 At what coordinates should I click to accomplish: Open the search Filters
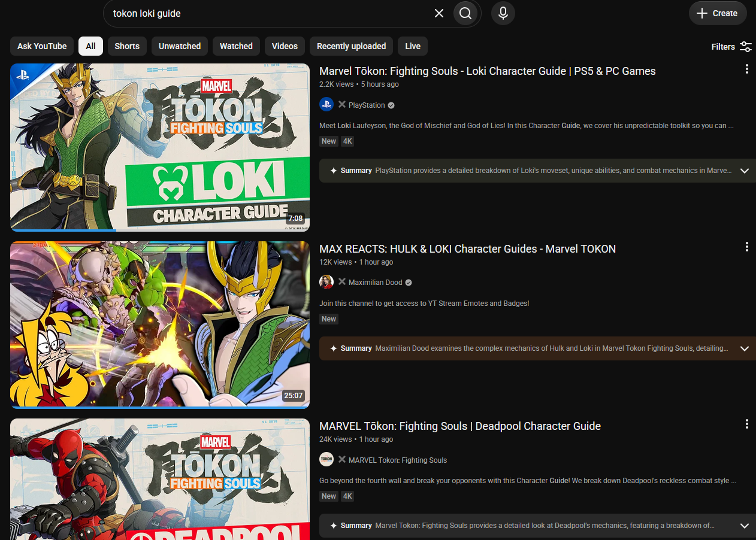731,47
